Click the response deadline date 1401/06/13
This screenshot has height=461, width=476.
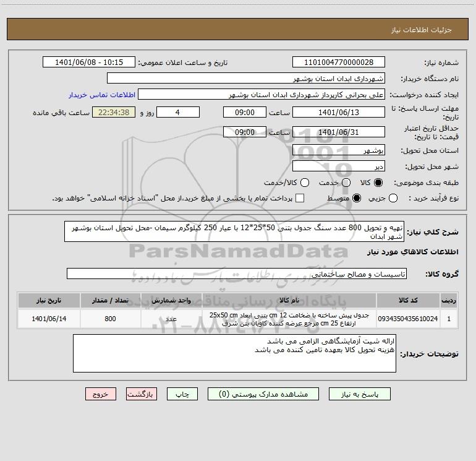[339, 112]
